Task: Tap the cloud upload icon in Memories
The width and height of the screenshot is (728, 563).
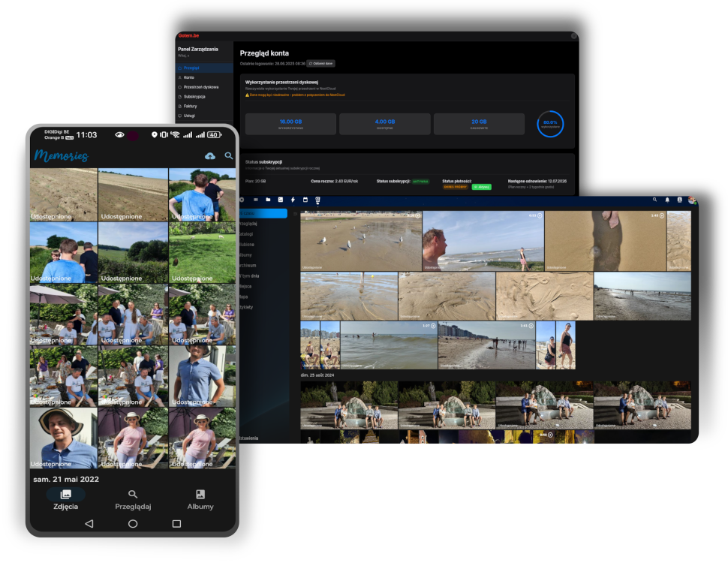Action: pyautogui.click(x=210, y=156)
